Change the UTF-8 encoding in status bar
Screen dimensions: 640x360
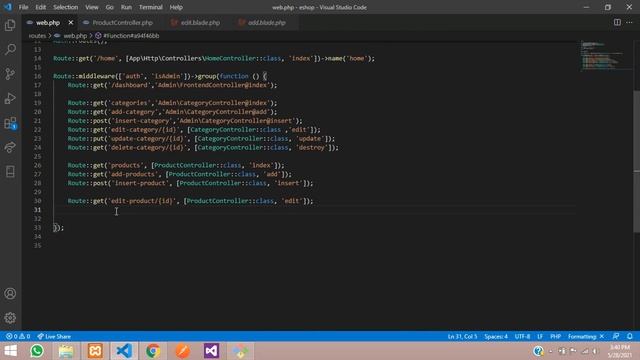[522, 336]
